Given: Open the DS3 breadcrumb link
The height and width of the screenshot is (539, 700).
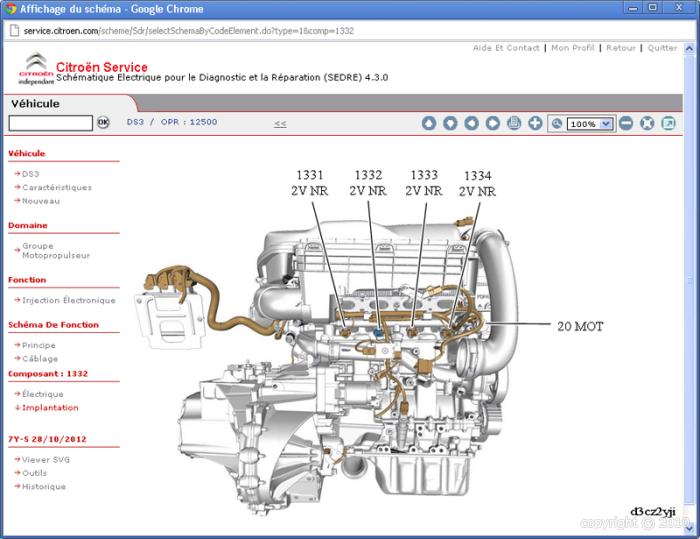Looking at the screenshot, I should pos(135,122).
